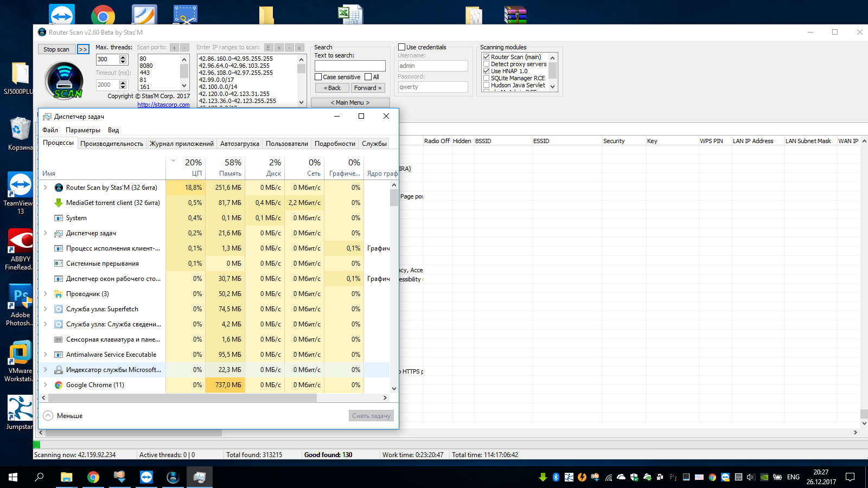
Task: Click the add scan port plus button
Action: point(174,48)
